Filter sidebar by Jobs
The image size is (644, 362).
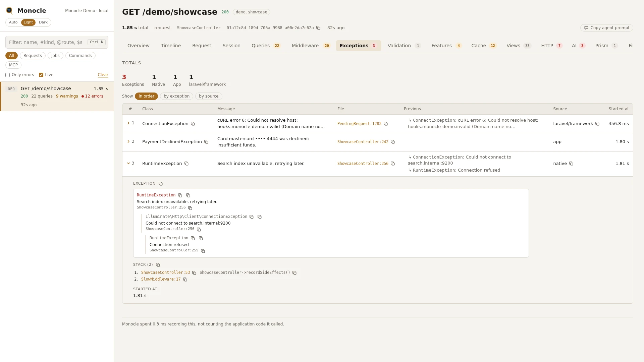click(55, 56)
